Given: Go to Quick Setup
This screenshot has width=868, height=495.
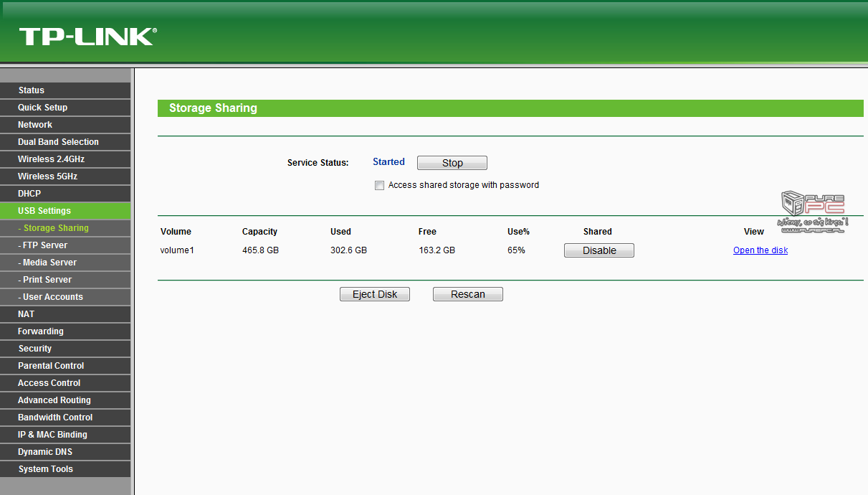Looking at the screenshot, I should tap(42, 108).
